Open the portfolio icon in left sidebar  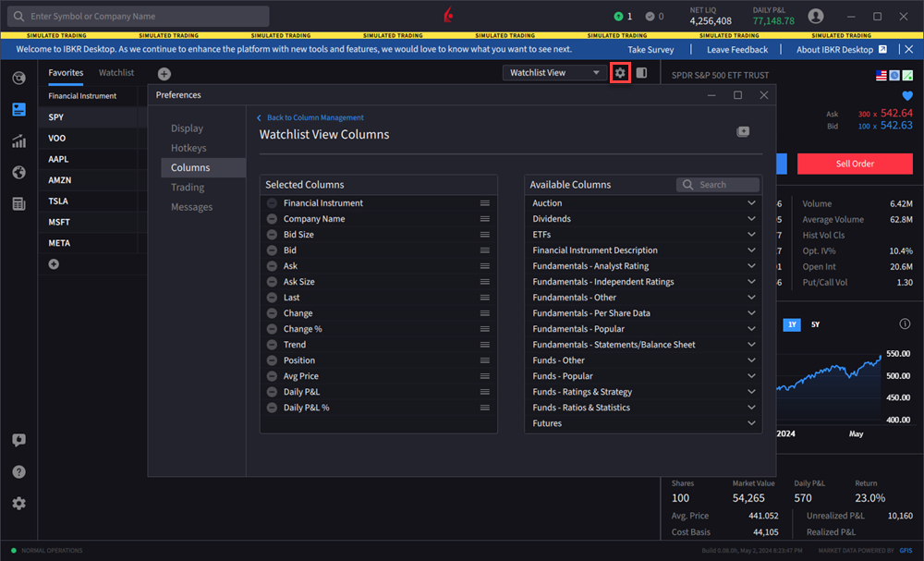point(18,78)
